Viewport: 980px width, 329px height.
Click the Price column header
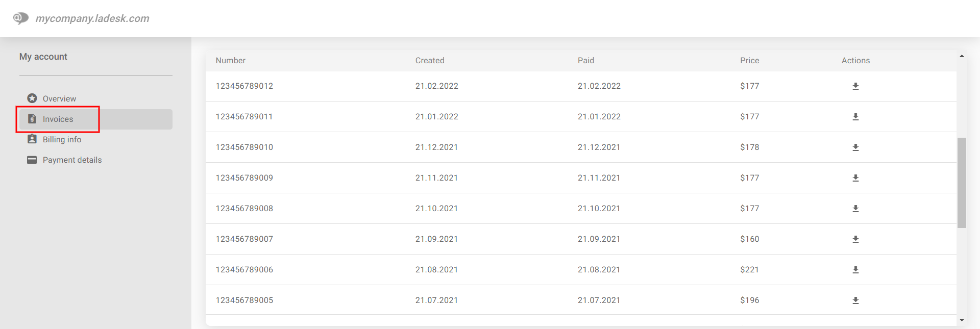click(749, 61)
